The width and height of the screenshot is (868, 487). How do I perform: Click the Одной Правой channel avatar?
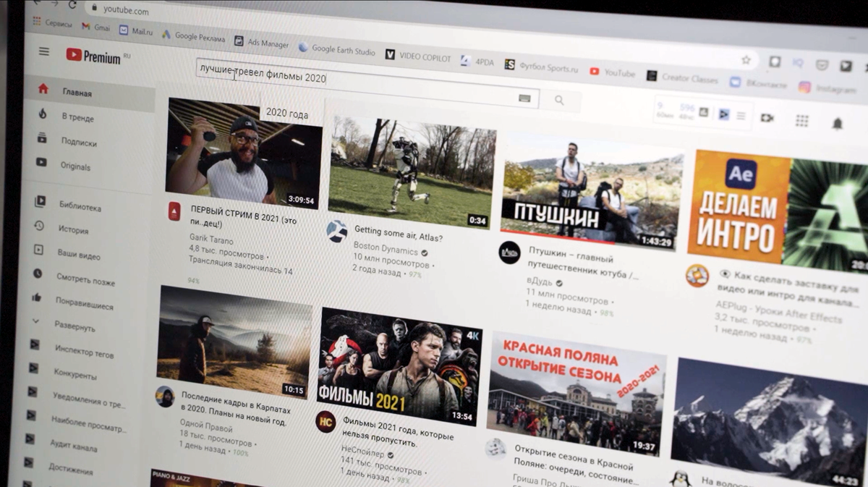pos(165,397)
